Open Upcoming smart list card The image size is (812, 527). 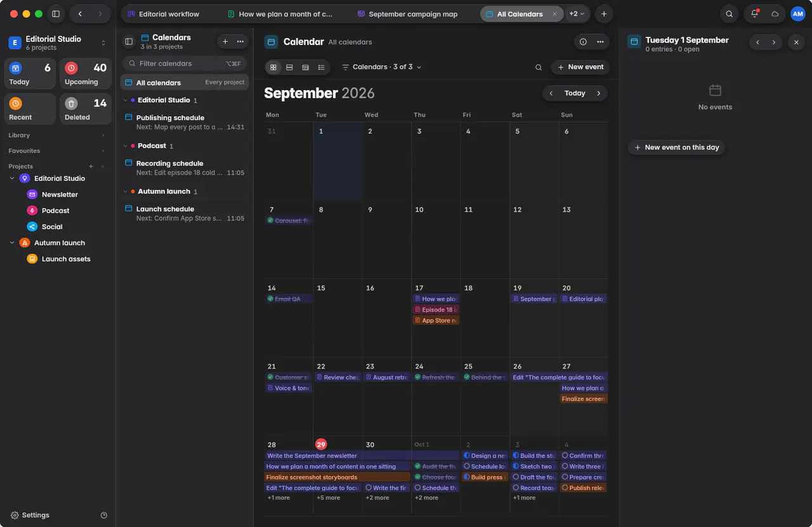click(x=86, y=74)
